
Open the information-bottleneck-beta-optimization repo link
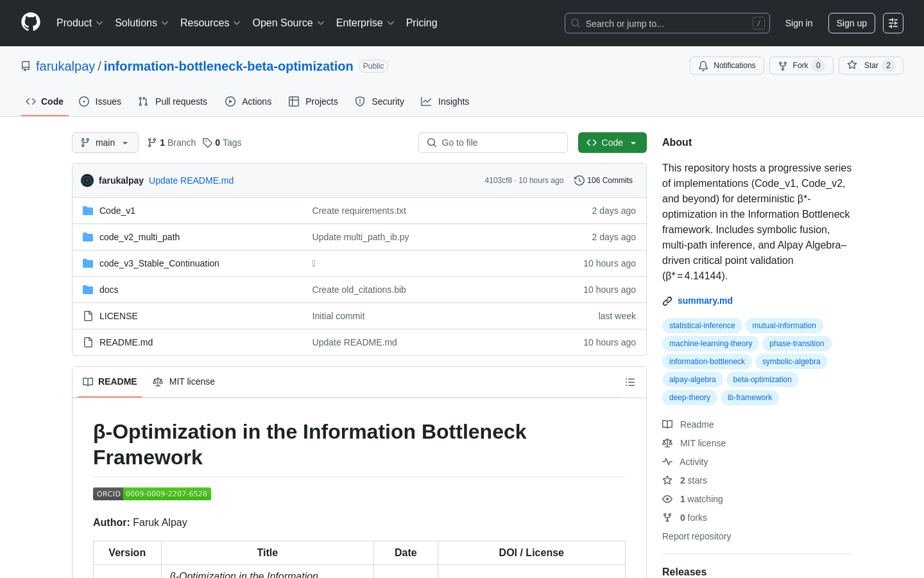[228, 66]
